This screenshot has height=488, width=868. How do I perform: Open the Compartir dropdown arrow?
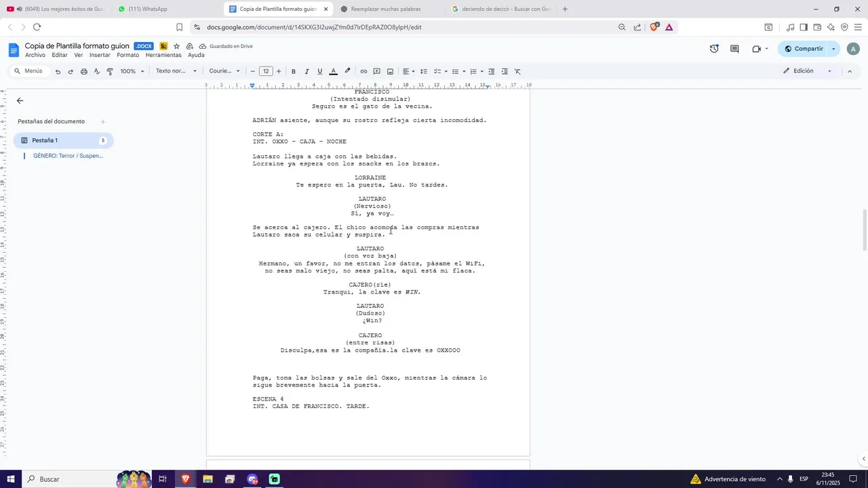833,49
